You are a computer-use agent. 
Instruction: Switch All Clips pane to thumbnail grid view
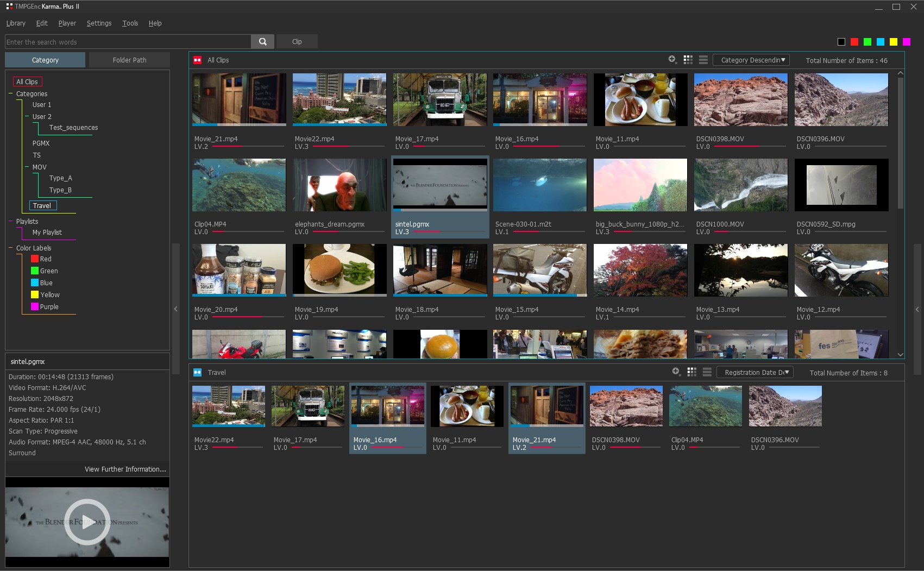tap(688, 60)
